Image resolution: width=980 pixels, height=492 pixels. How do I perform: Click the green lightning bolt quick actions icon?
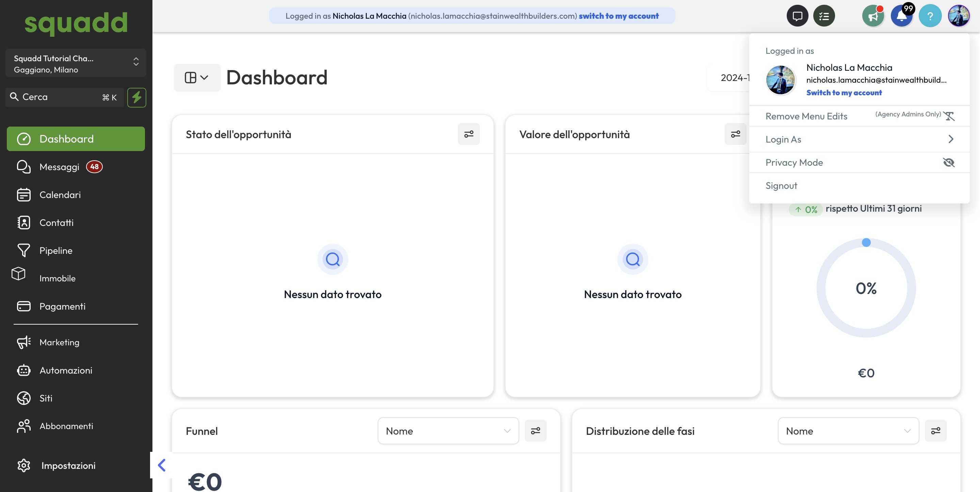(136, 97)
